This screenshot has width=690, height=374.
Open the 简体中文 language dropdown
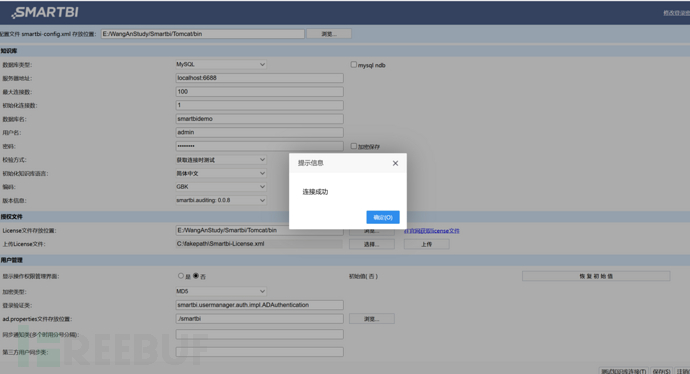(x=221, y=173)
